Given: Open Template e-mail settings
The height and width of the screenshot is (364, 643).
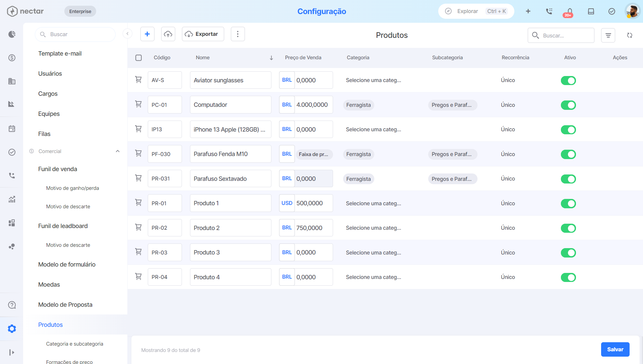Looking at the screenshot, I should pos(60,54).
